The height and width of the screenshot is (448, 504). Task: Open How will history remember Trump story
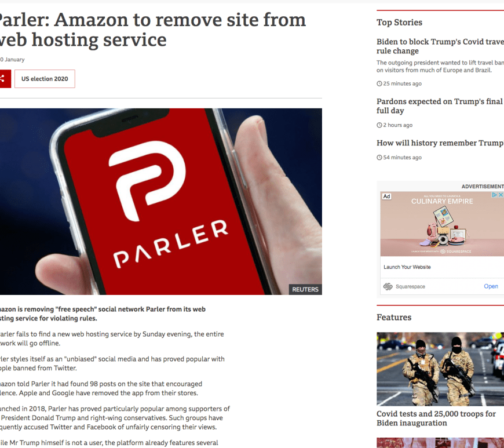tap(440, 143)
